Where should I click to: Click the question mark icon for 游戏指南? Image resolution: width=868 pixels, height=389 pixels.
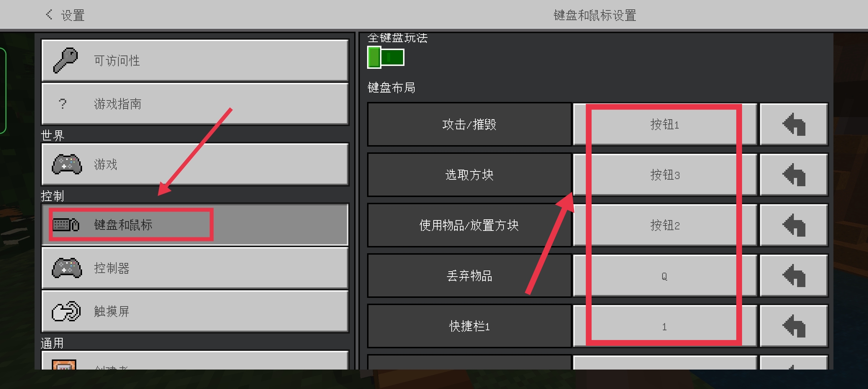[x=63, y=104]
